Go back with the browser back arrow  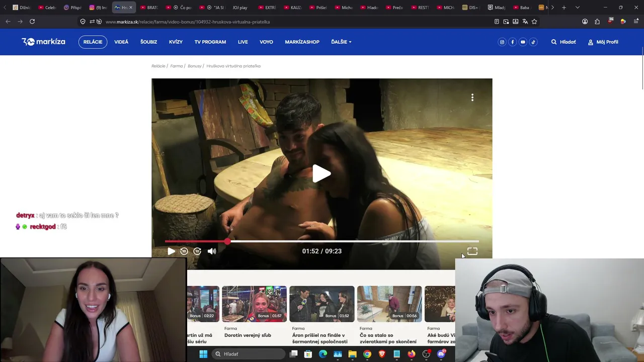8,22
